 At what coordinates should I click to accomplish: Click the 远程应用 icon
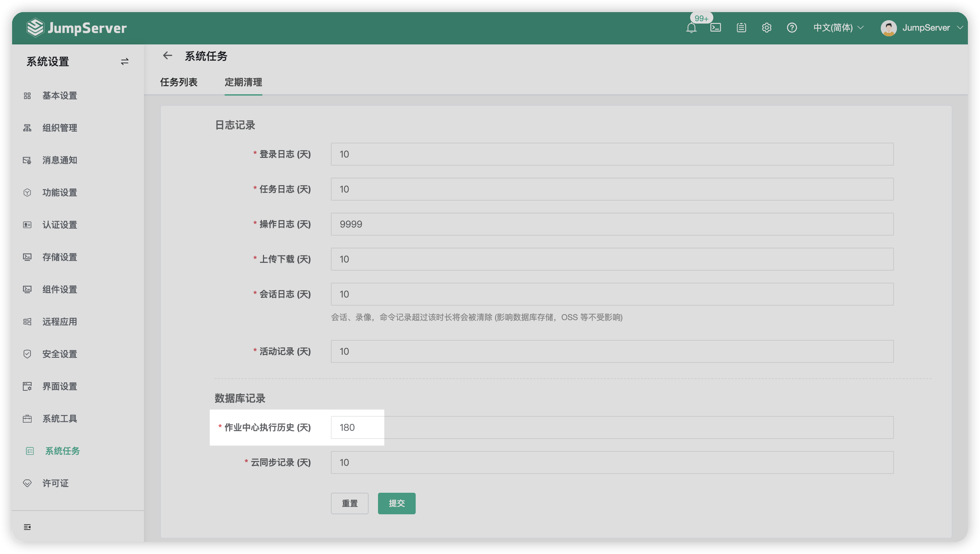(27, 322)
